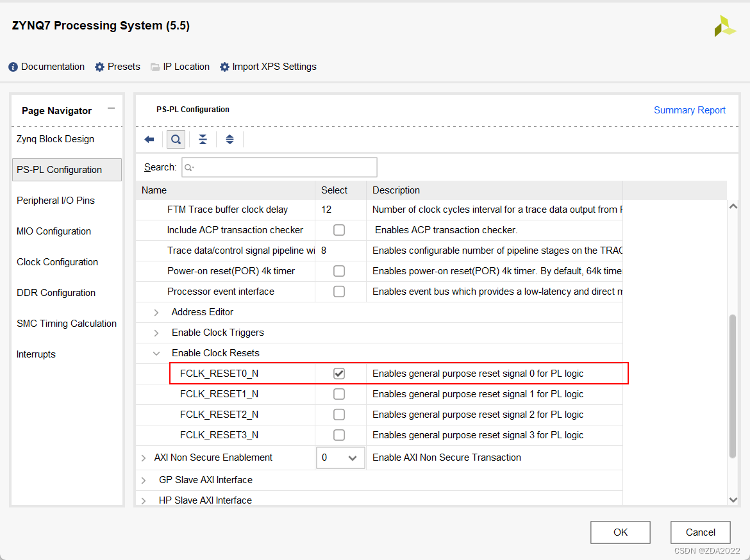Focus the Search input field
This screenshot has height=560, width=750.
pyautogui.click(x=279, y=167)
